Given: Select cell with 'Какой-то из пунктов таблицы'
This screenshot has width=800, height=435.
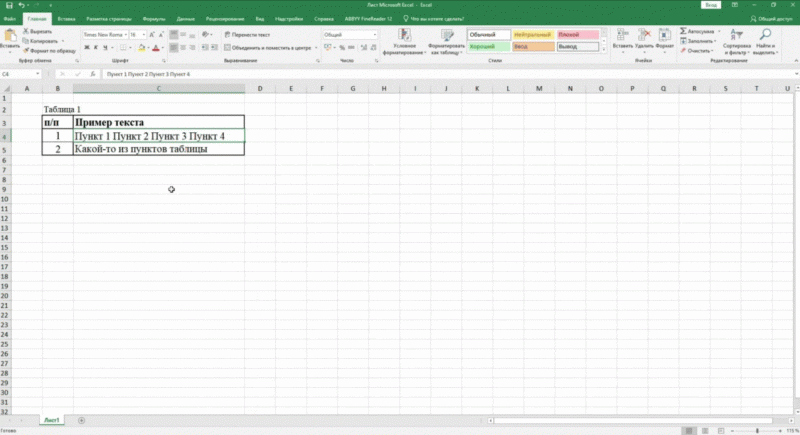Looking at the screenshot, I should (x=159, y=149).
